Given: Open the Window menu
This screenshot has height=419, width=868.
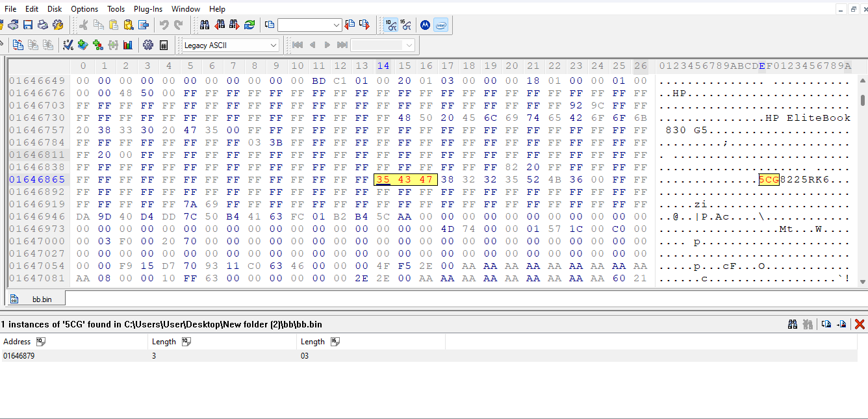Looking at the screenshot, I should pyautogui.click(x=186, y=8).
